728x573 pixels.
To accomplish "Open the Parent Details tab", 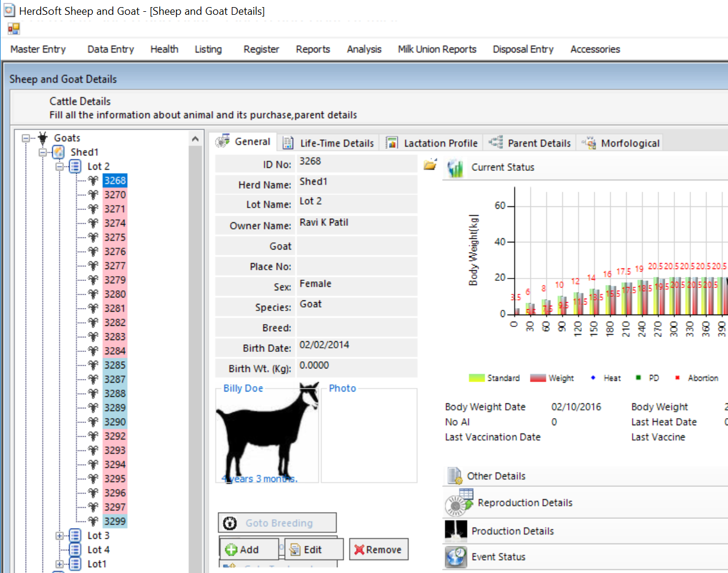I will click(538, 143).
